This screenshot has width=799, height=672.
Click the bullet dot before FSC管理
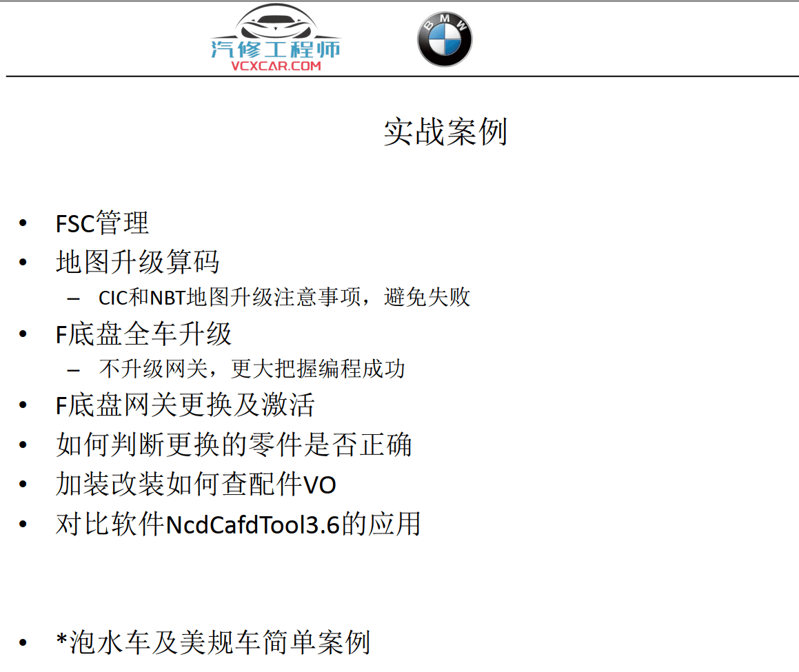click(x=24, y=223)
